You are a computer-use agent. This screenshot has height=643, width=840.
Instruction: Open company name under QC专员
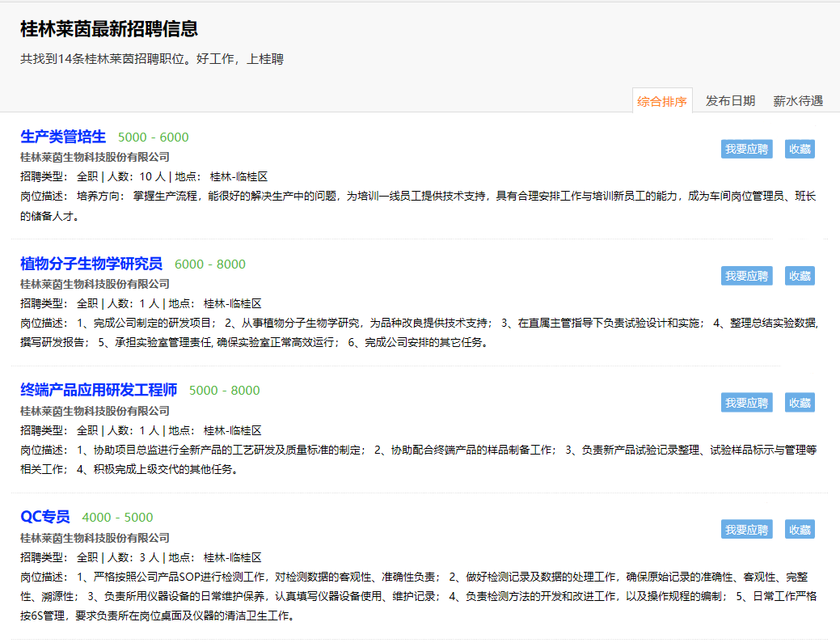coord(95,538)
